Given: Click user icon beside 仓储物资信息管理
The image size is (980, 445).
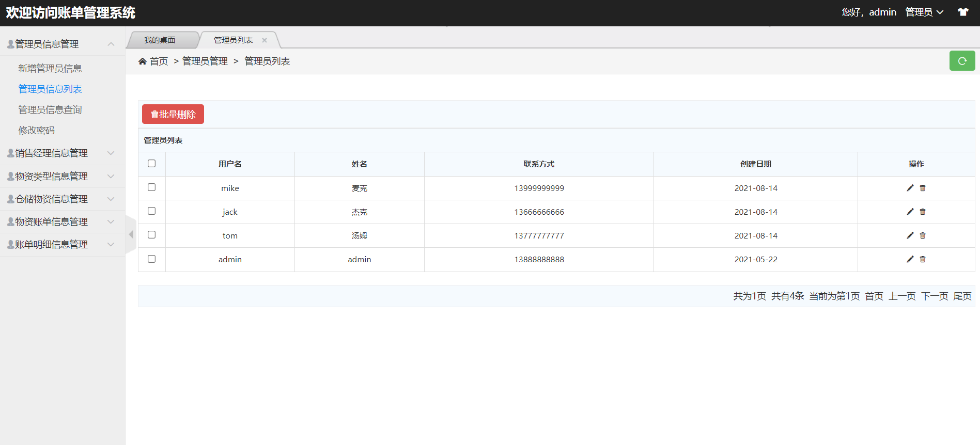Looking at the screenshot, I should pyautogui.click(x=11, y=199).
